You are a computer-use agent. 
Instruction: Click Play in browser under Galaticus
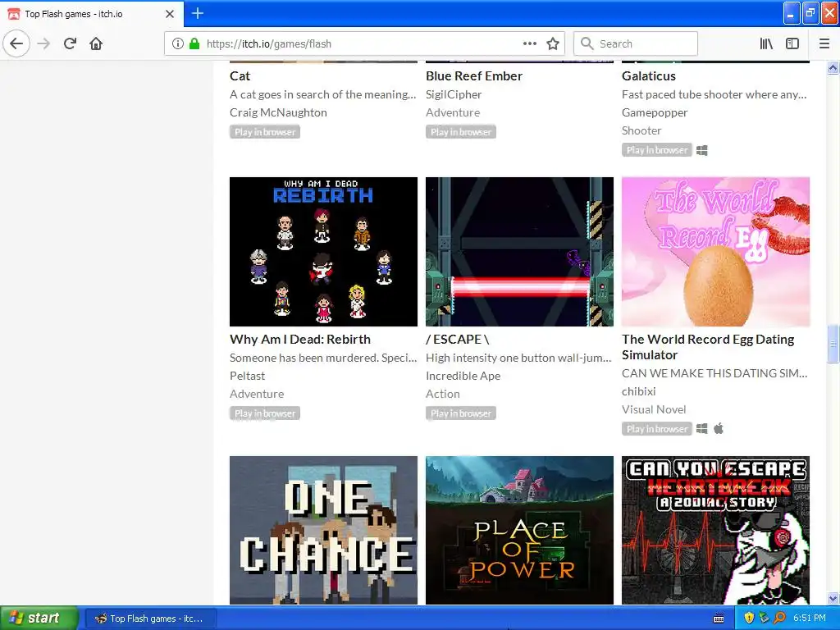click(657, 150)
